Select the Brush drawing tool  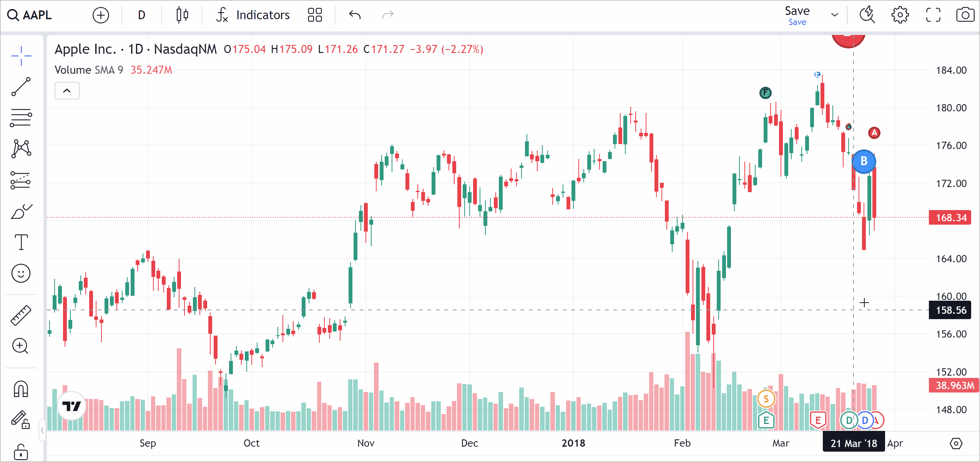pyautogui.click(x=21, y=209)
